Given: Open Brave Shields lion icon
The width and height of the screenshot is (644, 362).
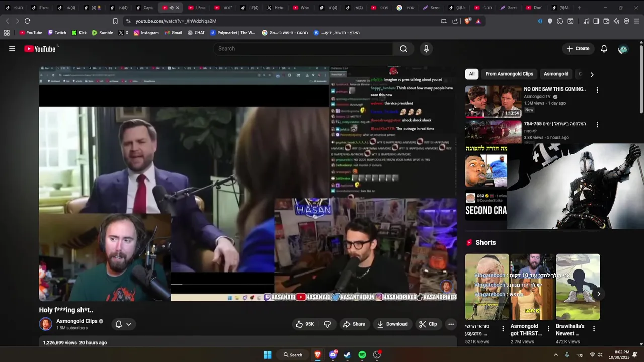Looking at the screenshot, I should (467, 21).
